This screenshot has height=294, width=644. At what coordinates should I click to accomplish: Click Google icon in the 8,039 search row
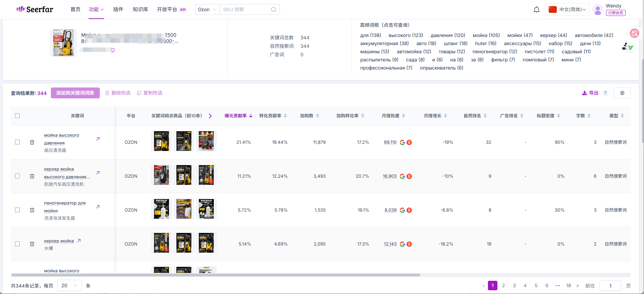(402, 210)
